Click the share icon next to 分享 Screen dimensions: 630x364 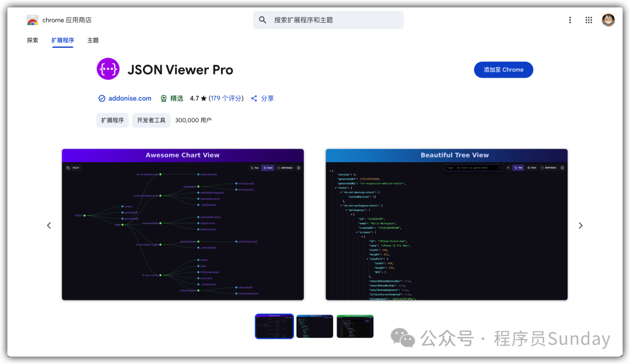tap(254, 99)
